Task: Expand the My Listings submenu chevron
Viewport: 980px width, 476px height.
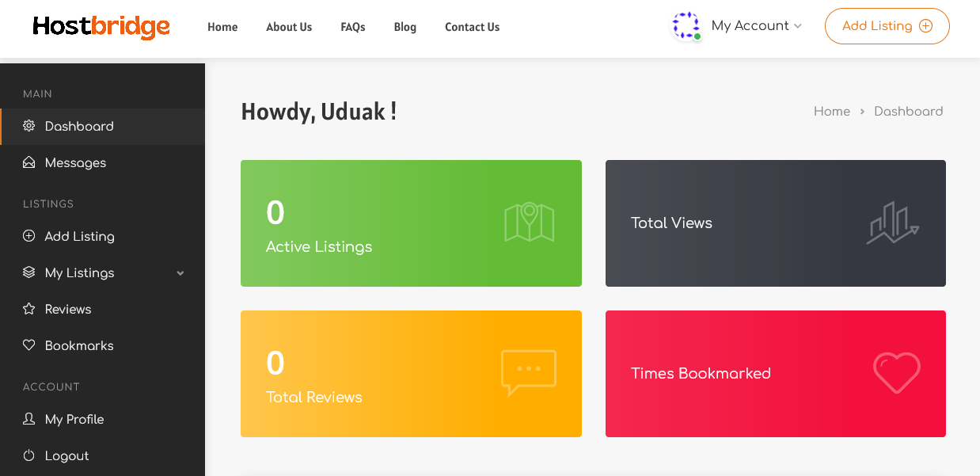Action: (180, 273)
